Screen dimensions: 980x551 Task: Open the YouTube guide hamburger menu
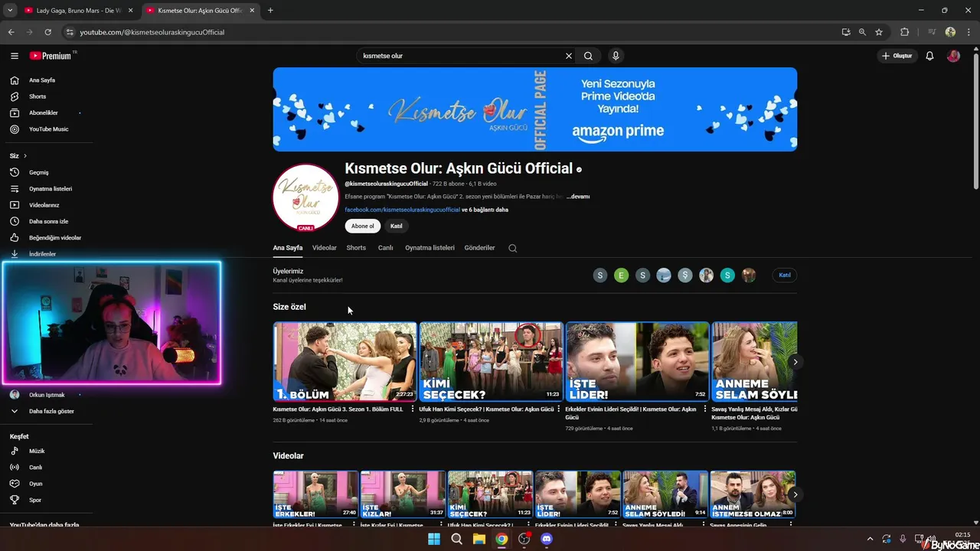click(x=14, y=56)
